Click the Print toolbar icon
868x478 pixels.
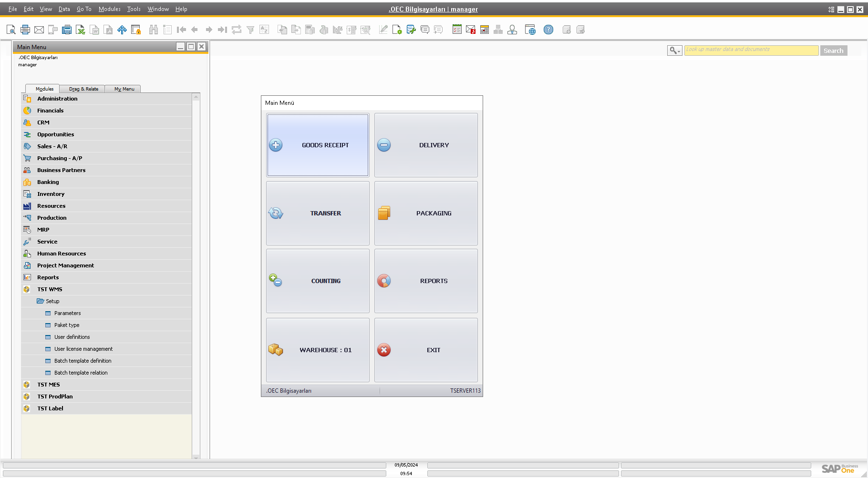[25, 30]
